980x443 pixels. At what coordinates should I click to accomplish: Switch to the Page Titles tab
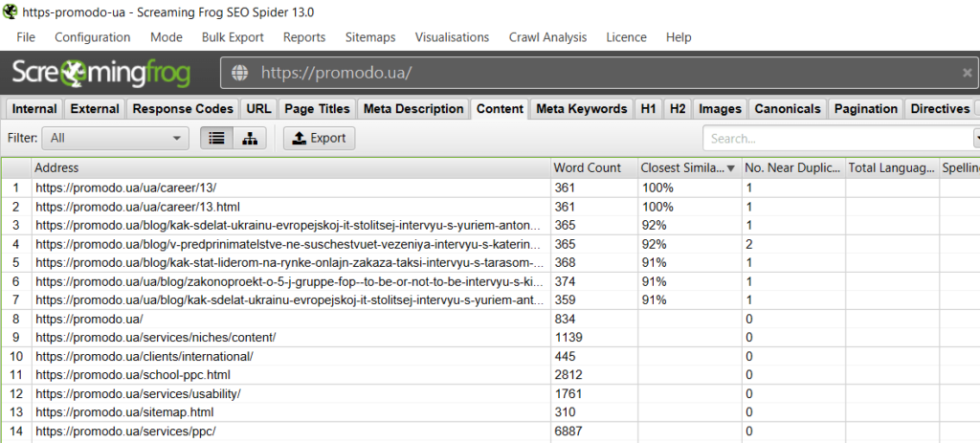coord(317,109)
